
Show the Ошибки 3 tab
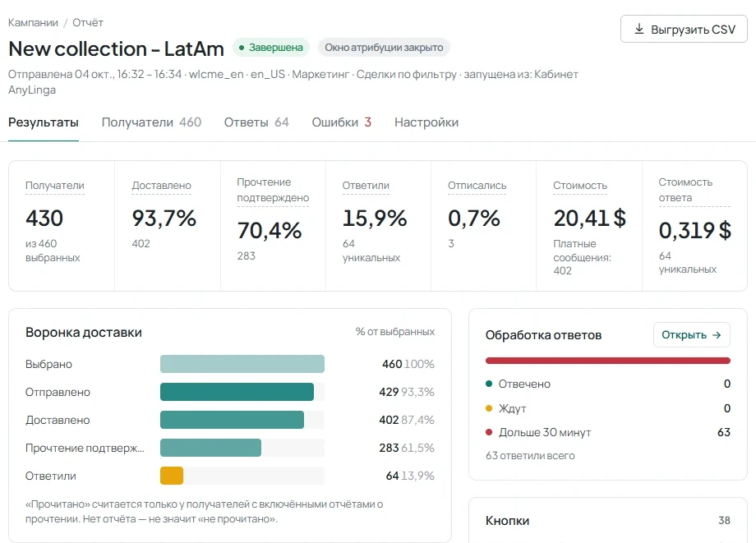pos(341,122)
